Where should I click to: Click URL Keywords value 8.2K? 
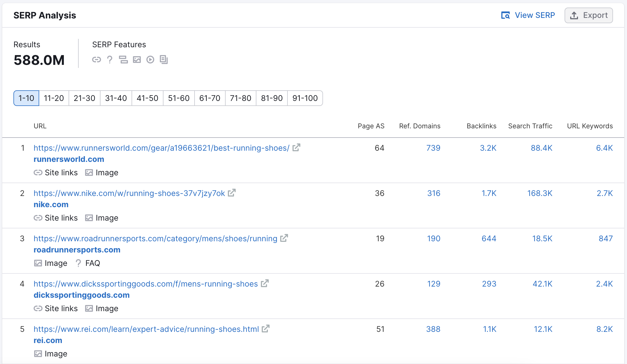tap(605, 329)
